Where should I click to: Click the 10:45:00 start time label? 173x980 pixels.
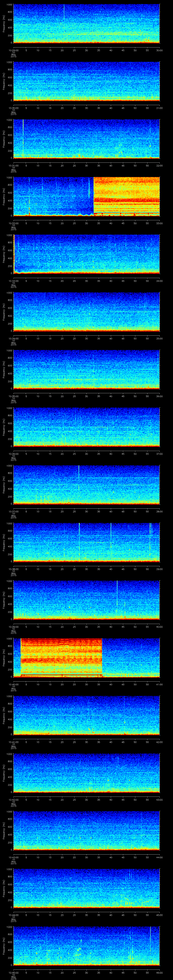(x=13, y=972)
